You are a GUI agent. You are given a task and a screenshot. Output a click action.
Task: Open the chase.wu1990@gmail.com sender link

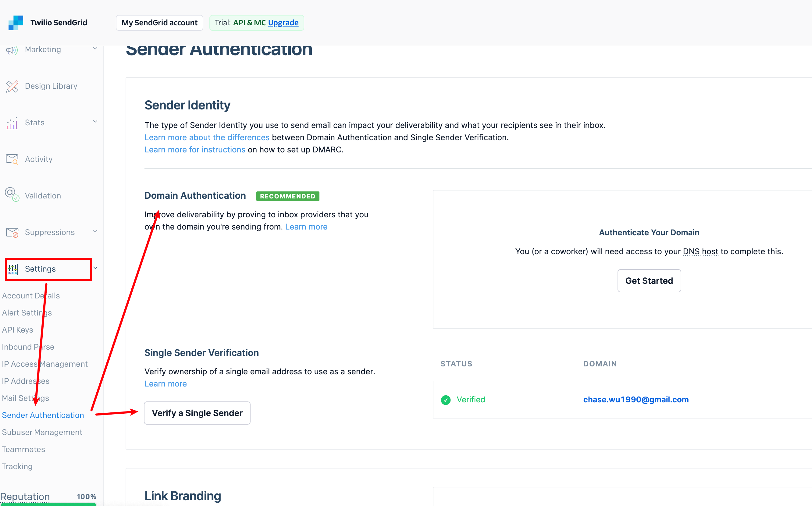point(636,400)
